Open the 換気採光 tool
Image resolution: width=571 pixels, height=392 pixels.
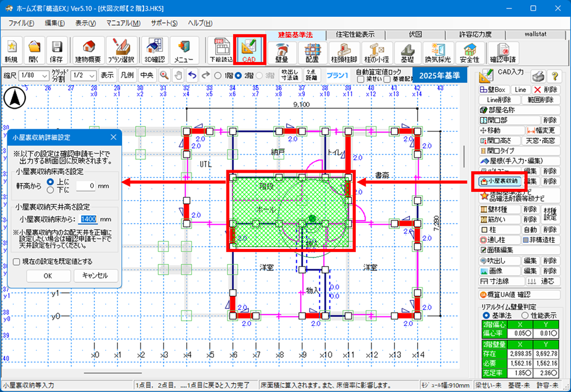438,52
